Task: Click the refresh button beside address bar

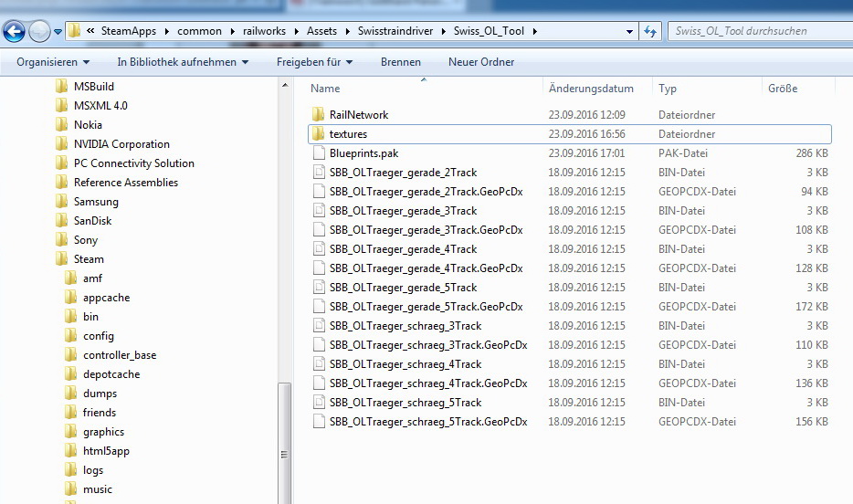Action: coord(650,31)
